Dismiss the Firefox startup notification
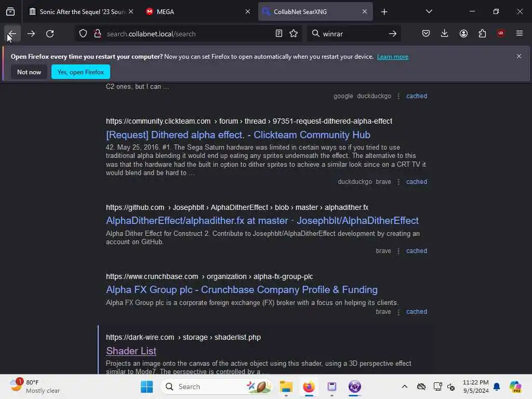The image size is (532, 399). click(x=519, y=56)
